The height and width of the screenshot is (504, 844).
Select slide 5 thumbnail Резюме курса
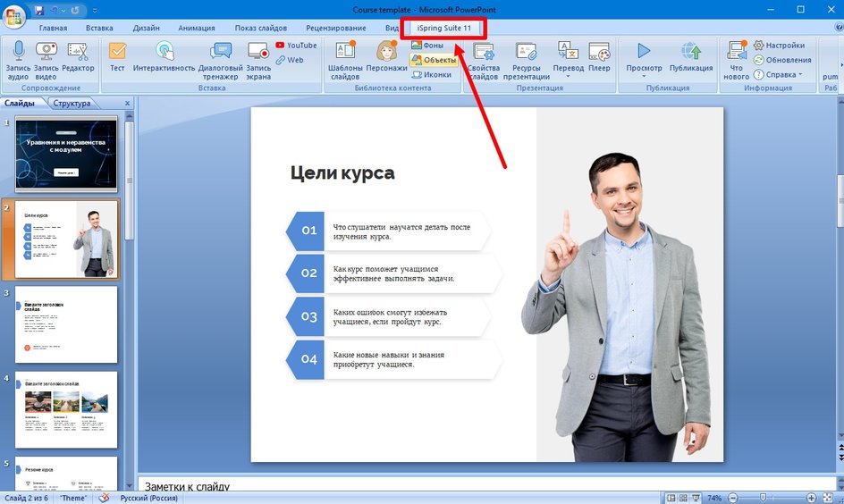click(66, 474)
